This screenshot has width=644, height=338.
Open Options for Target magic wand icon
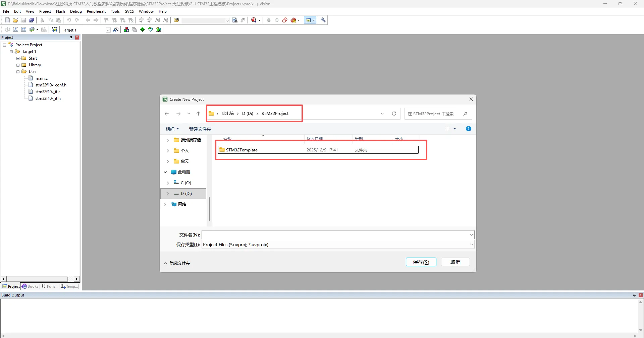(x=116, y=29)
